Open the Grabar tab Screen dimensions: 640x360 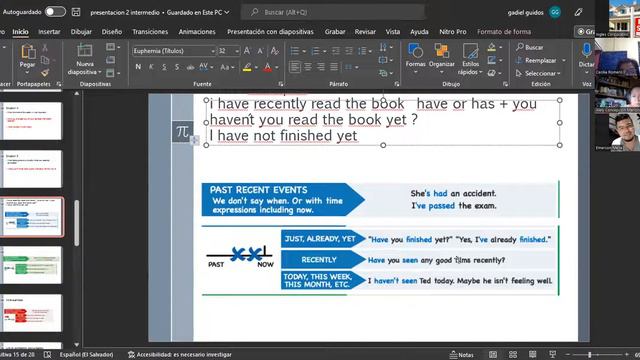335,31
